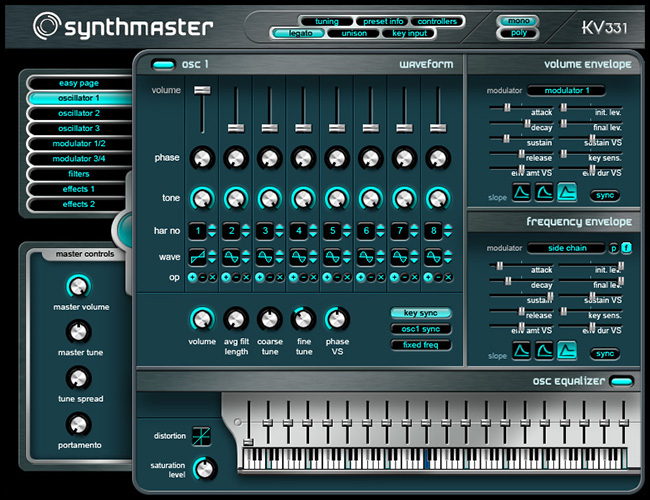Step harmonic number 6 spinner
Screen dimensions: 650x500
[x=381, y=231]
